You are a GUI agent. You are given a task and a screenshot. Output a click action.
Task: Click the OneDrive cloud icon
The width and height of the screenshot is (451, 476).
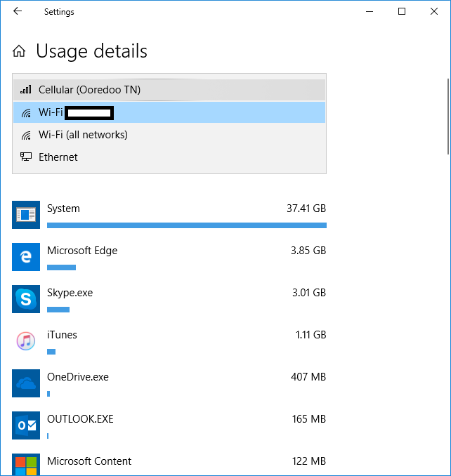click(26, 383)
